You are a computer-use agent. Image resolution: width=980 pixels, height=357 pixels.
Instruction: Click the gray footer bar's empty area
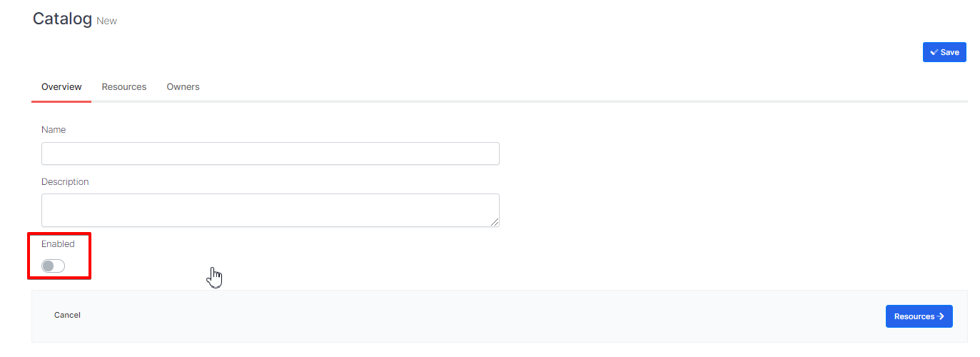[x=471, y=316]
